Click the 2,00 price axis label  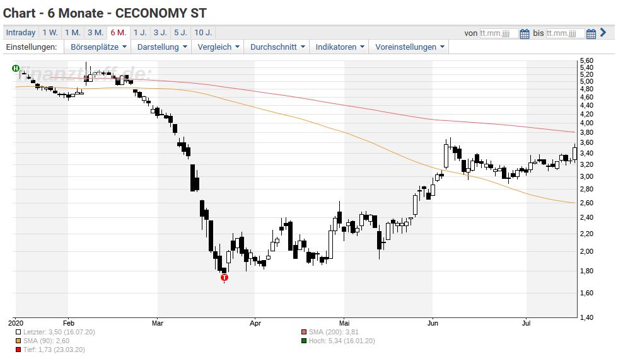[x=586, y=251]
